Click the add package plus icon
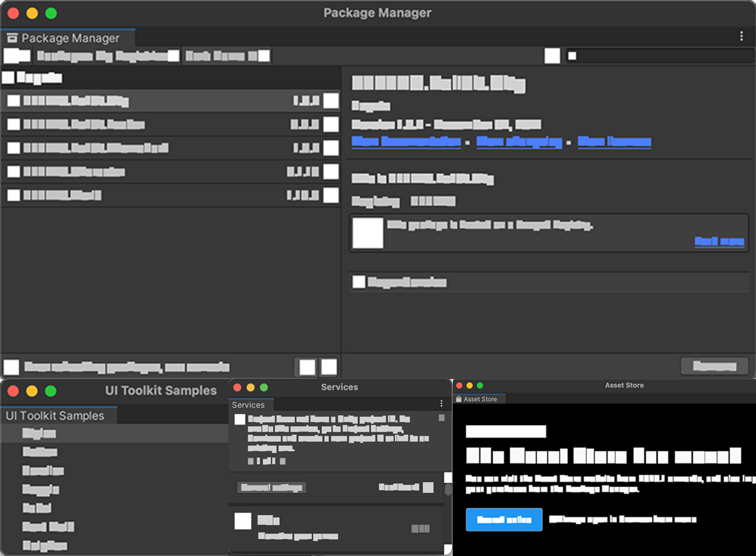The height and width of the screenshot is (556, 756). (x=17, y=55)
